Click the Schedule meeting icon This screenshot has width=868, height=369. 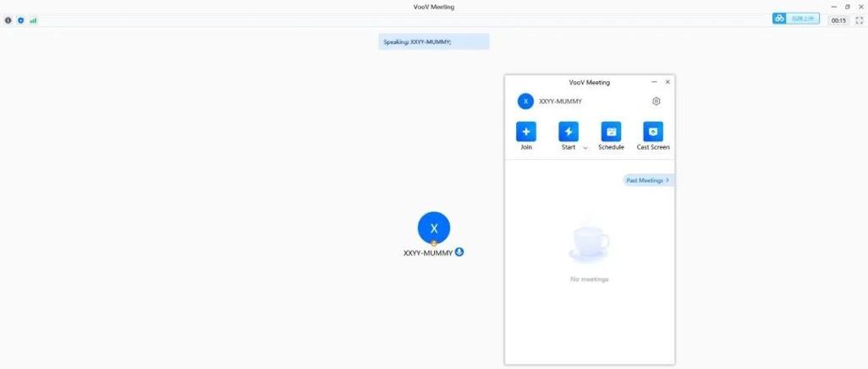[x=611, y=132]
